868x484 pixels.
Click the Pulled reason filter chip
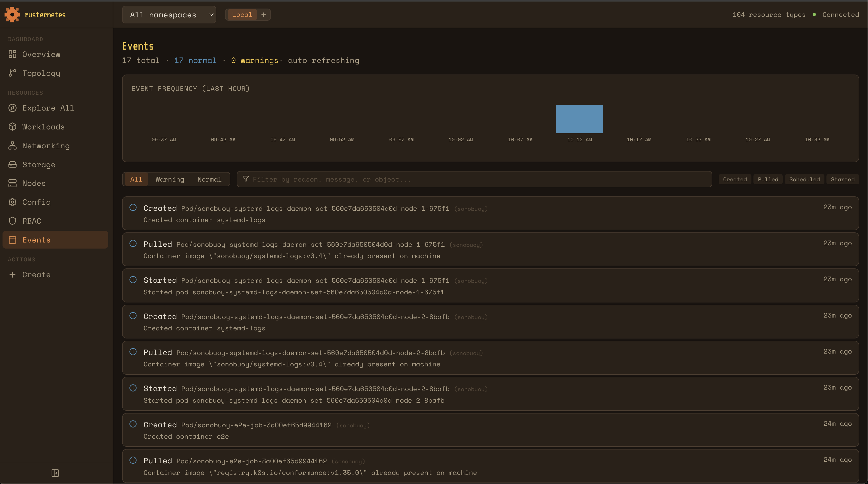pos(768,179)
